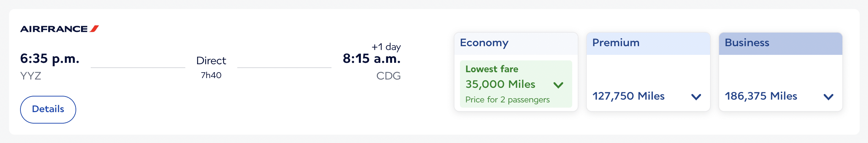Image resolution: width=868 pixels, height=143 pixels.
Task: Click the 8:15 a.m. arrival time
Action: [x=371, y=59]
